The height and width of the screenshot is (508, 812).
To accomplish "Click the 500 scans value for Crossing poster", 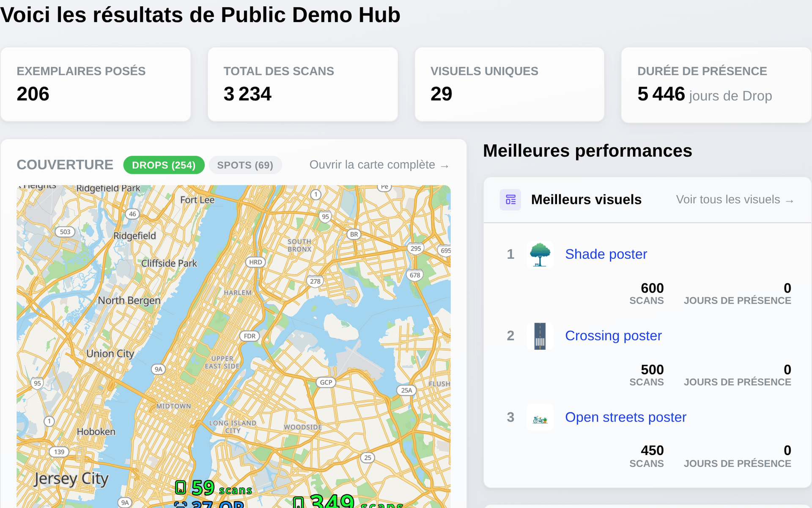I will (x=652, y=370).
